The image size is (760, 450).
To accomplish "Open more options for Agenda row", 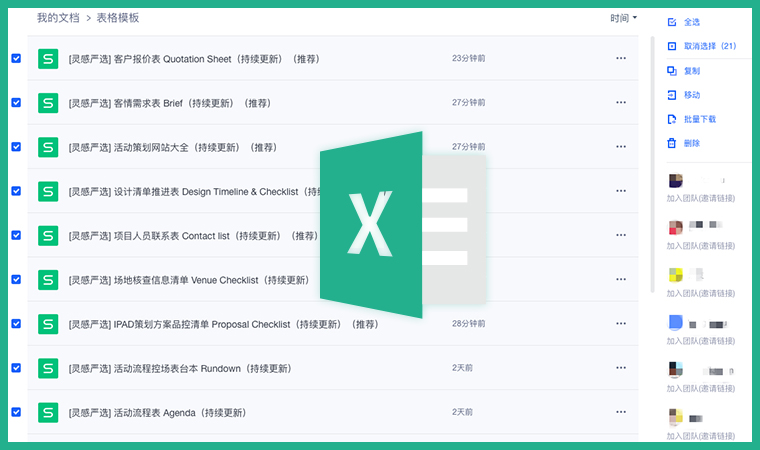I will click(621, 412).
